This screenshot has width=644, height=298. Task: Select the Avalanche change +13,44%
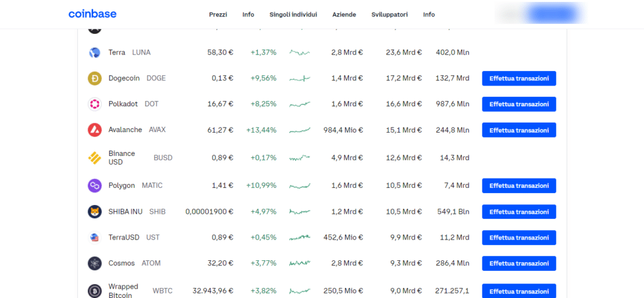pyautogui.click(x=262, y=130)
